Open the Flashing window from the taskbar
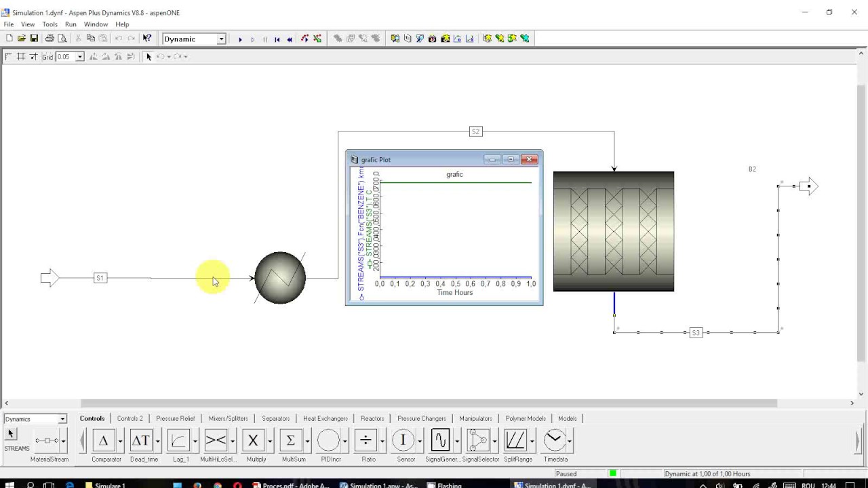Image resolution: width=868 pixels, height=488 pixels. 444,485
